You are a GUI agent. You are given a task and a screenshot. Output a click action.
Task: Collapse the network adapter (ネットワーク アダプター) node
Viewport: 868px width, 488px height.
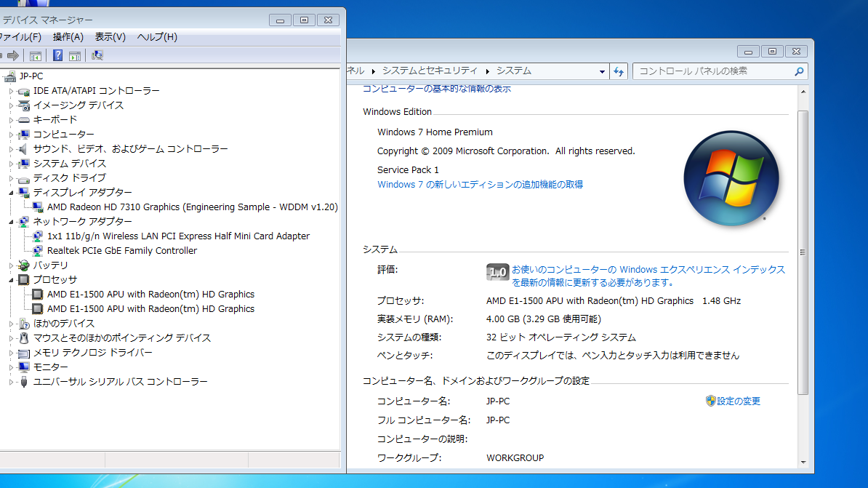pyautogui.click(x=11, y=222)
